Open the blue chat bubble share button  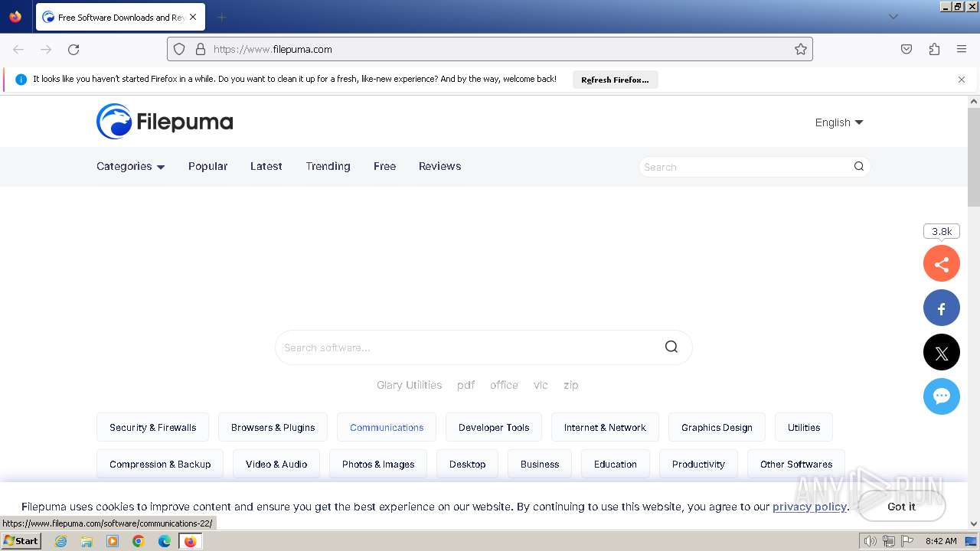942,396
